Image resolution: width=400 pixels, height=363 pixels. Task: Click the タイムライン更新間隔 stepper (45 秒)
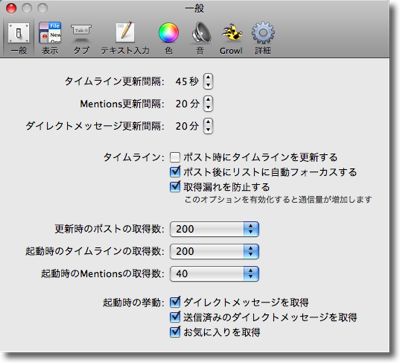coord(208,81)
